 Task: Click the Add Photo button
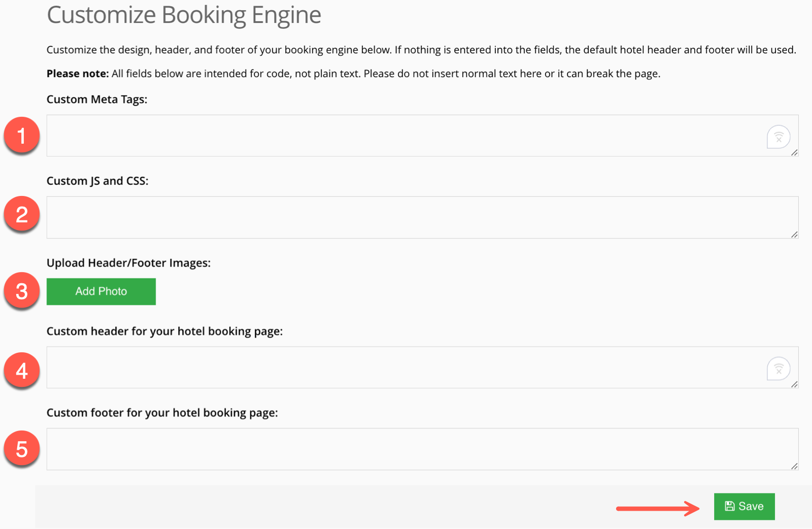(100, 291)
